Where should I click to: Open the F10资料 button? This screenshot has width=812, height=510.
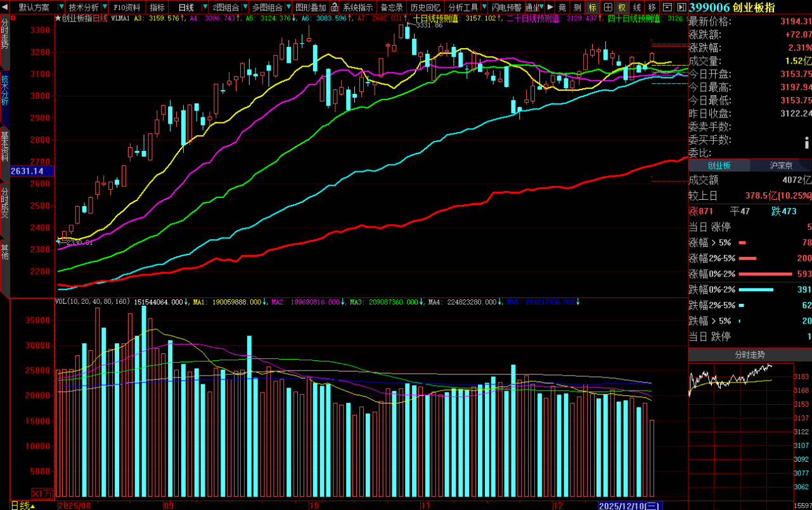pos(127,8)
